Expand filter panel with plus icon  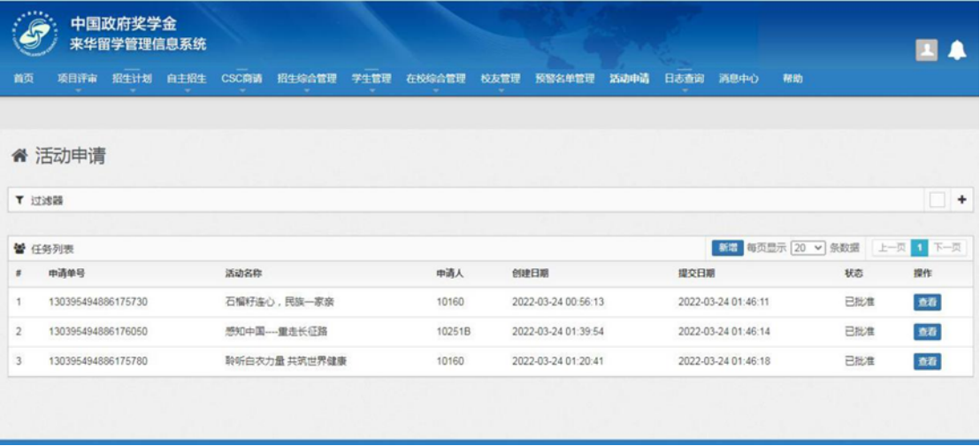click(962, 200)
